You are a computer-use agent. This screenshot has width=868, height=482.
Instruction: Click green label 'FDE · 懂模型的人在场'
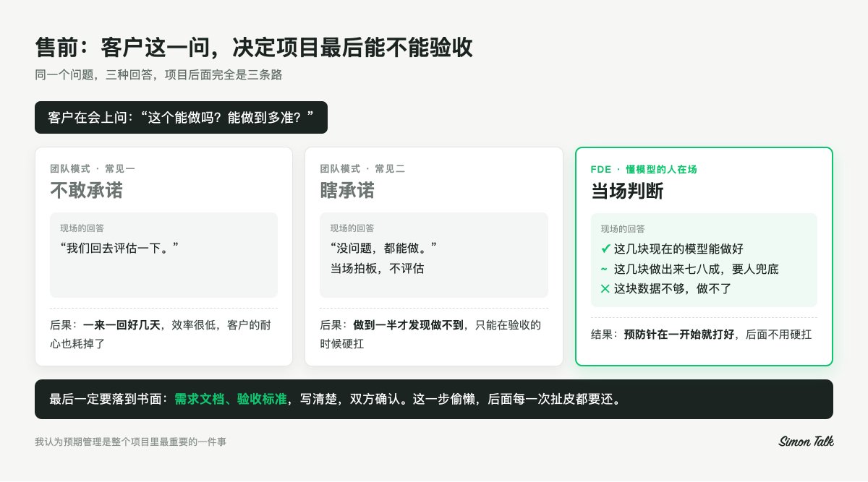coord(644,169)
